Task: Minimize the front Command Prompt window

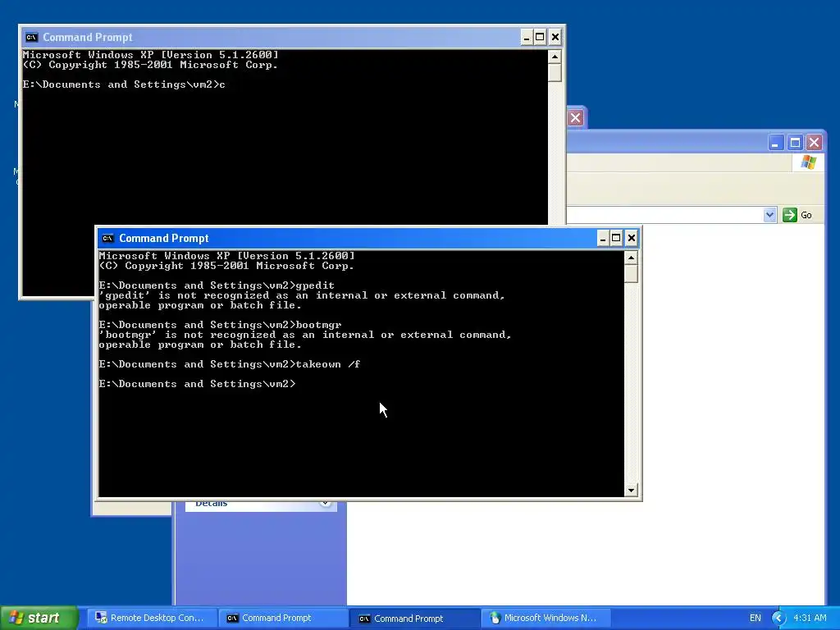Action: pyautogui.click(x=603, y=239)
